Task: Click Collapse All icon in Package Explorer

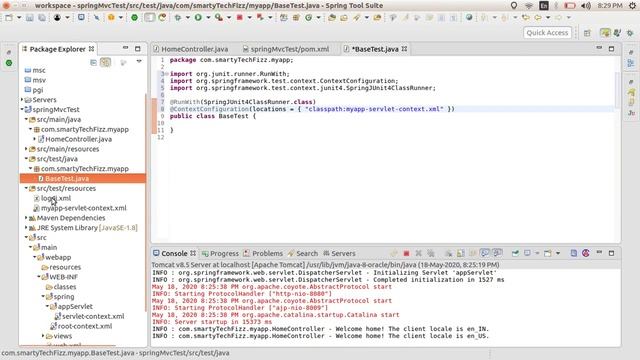Action: pos(93,62)
